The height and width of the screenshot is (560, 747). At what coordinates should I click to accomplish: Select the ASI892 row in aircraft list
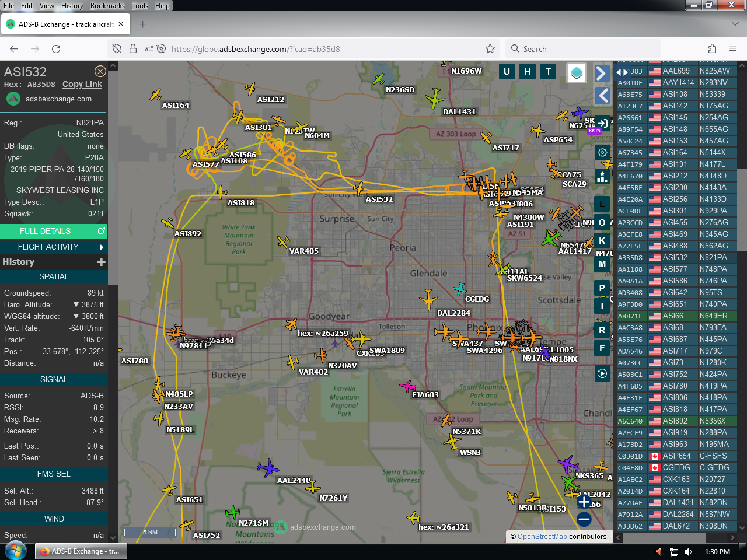coord(676,421)
